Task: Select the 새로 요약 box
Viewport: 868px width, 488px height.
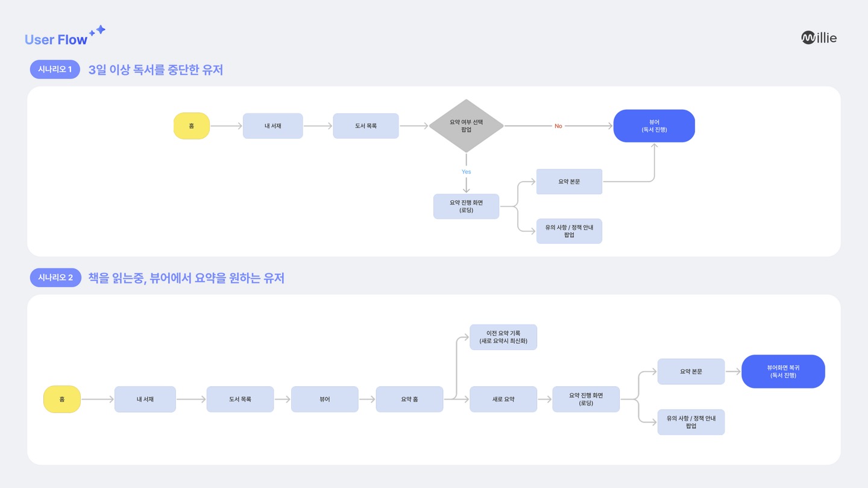Action: click(x=503, y=399)
